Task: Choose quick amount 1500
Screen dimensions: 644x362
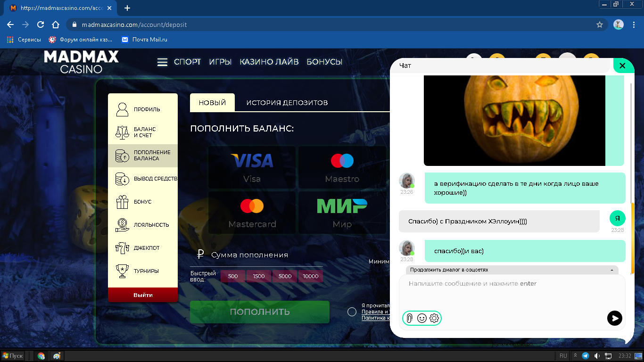Action: point(259,276)
